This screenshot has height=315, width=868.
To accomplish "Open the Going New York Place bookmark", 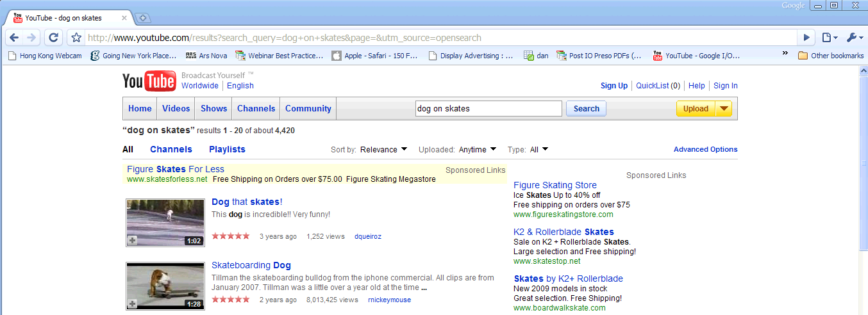I will (133, 56).
